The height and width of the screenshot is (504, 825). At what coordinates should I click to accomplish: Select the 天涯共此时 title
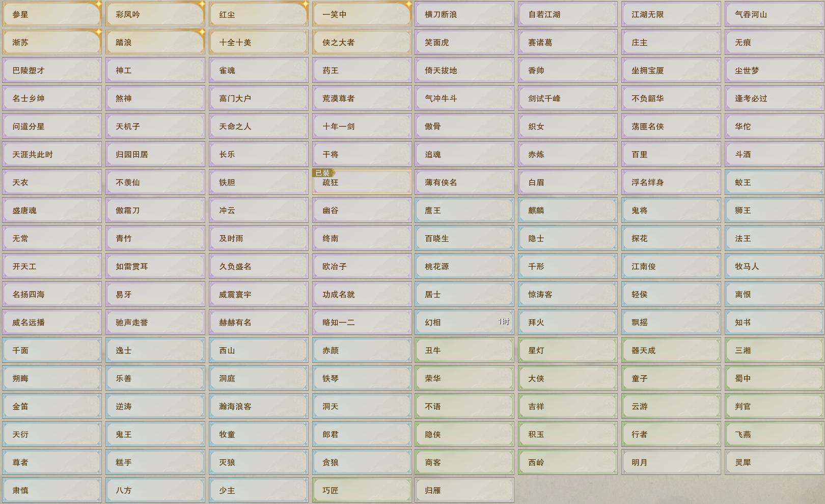pyautogui.click(x=52, y=154)
